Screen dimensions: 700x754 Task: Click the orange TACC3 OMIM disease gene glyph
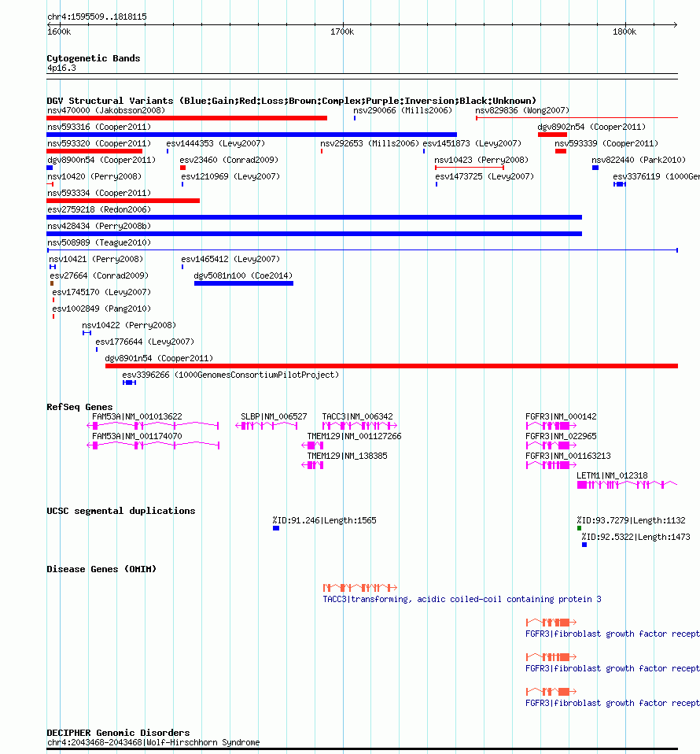click(360, 588)
